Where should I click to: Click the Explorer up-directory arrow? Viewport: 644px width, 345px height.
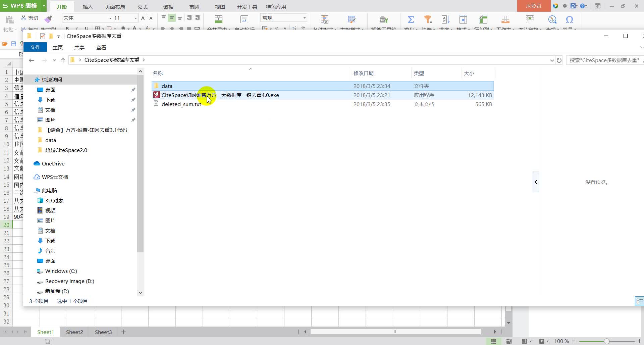click(63, 60)
